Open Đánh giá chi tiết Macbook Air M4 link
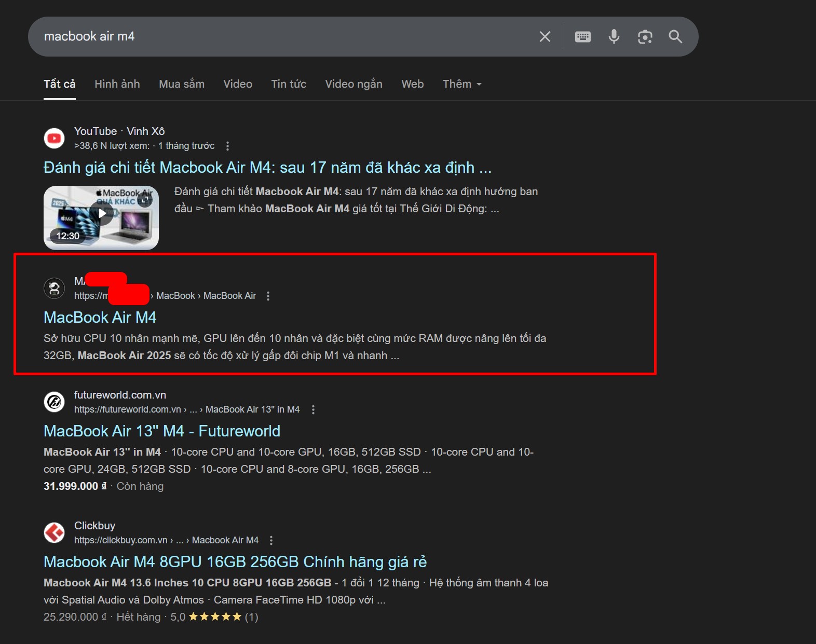The height and width of the screenshot is (644, 816). [x=267, y=168]
